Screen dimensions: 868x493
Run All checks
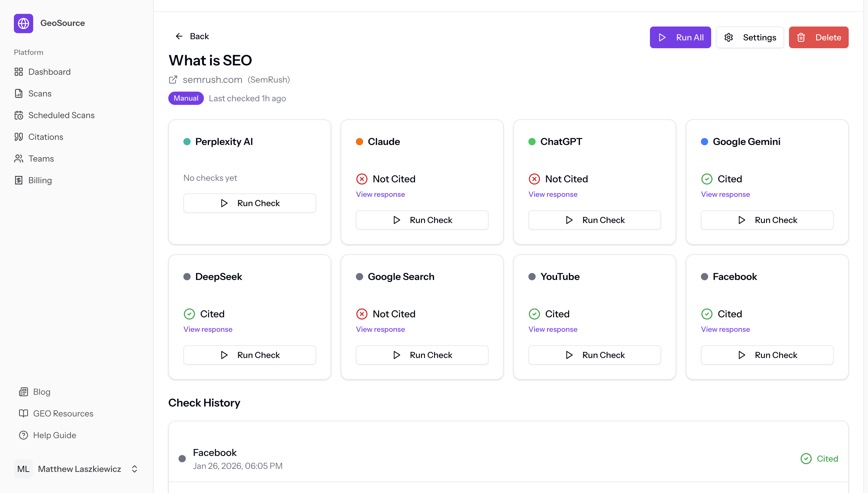680,37
